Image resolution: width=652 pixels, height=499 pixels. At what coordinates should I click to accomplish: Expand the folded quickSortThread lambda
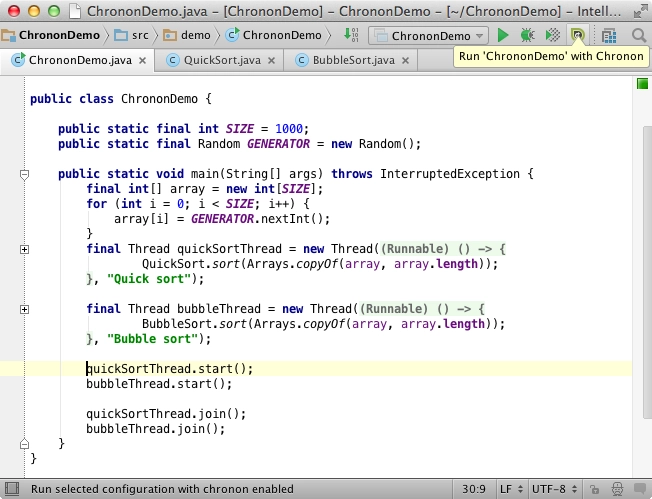tap(25, 250)
